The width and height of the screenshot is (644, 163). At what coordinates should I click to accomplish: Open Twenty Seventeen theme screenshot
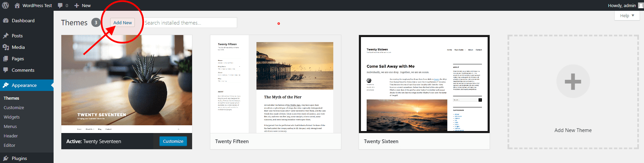[127, 84]
